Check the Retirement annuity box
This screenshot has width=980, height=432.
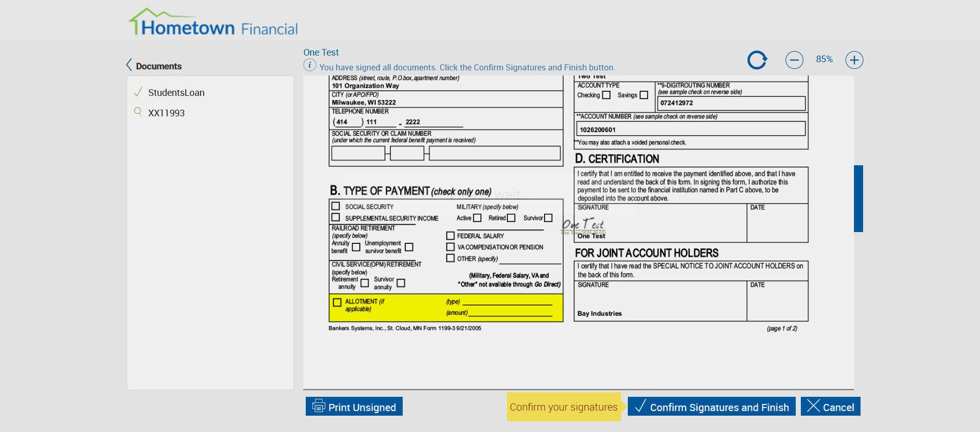[364, 283]
